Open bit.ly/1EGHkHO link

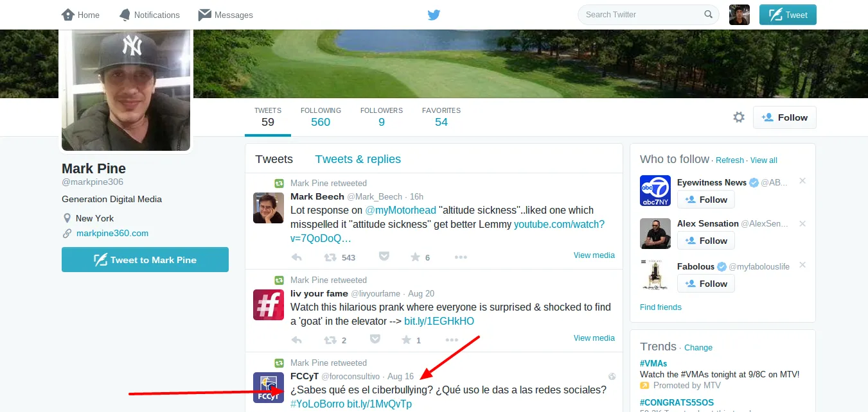[x=439, y=322]
